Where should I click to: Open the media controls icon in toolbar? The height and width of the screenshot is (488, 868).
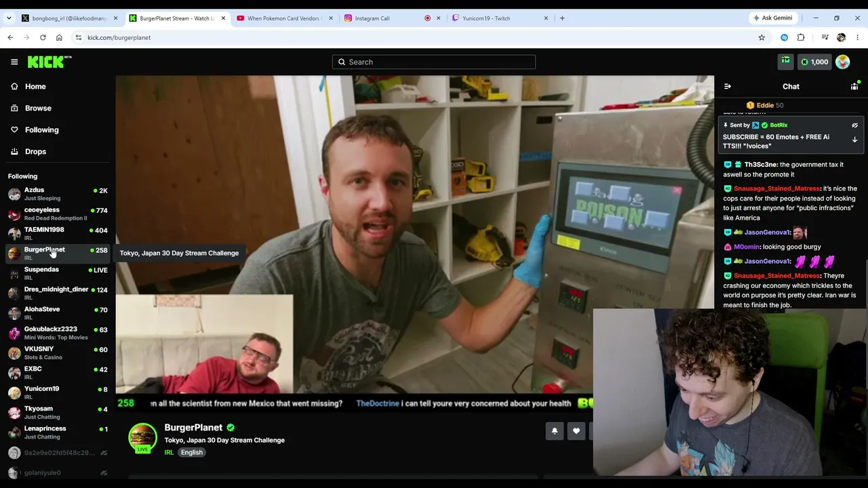point(825,37)
